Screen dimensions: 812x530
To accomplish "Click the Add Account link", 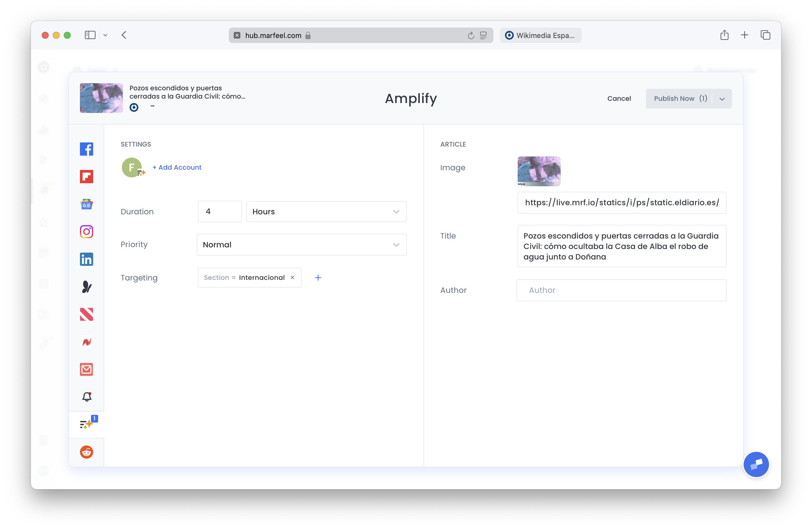I will [177, 167].
